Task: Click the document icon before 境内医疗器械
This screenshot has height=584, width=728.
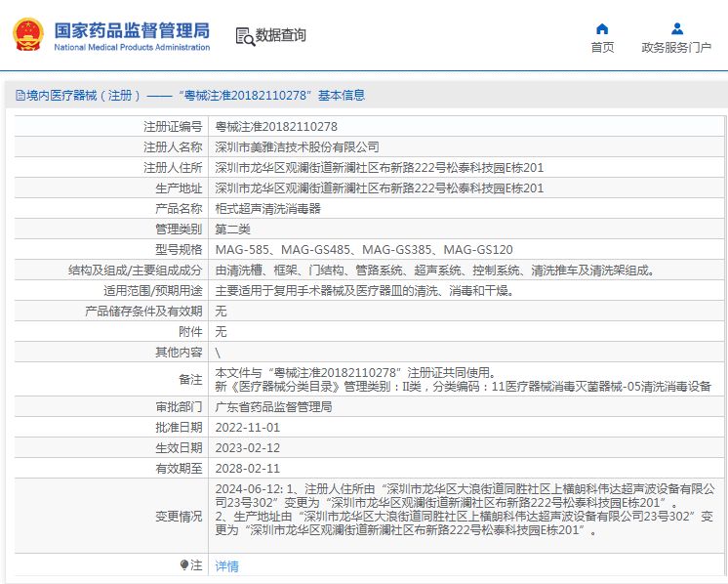Action: (20, 96)
